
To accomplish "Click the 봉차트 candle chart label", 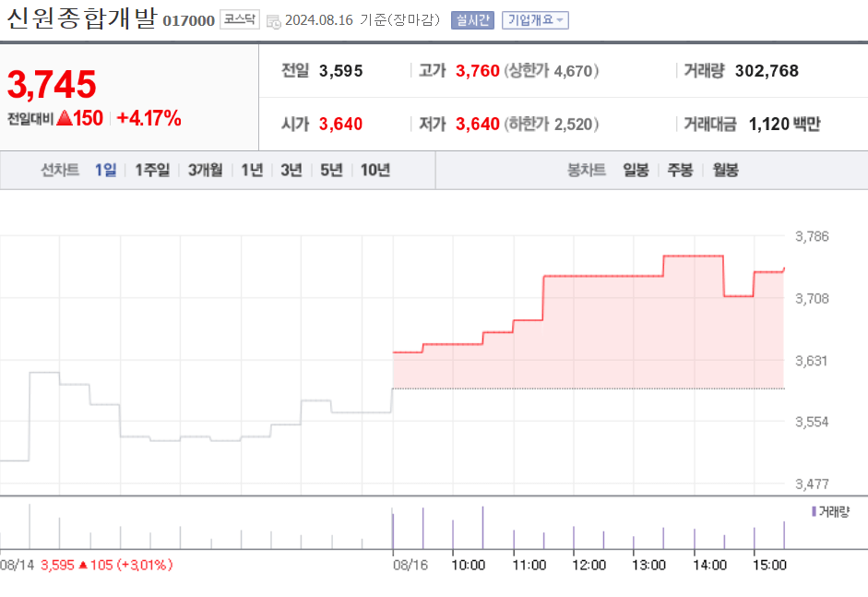I will coord(586,171).
